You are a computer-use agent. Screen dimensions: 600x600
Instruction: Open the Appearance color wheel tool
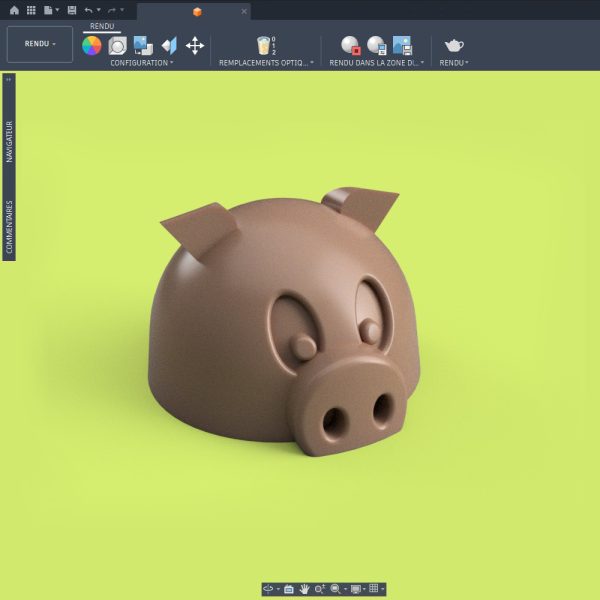[x=92, y=46]
